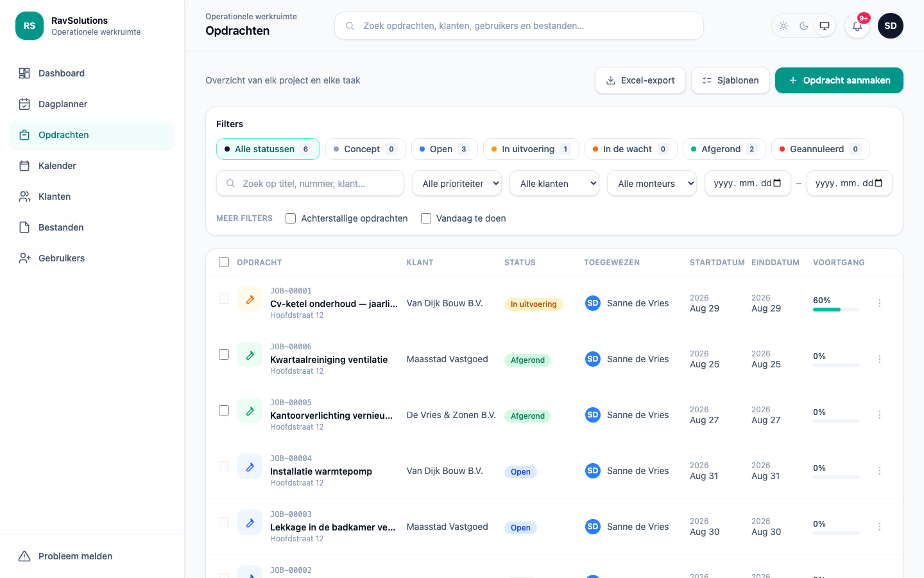This screenshot has width=924, height=578.
Task: Open row actions for JOB-00005
Action: coord(880,415)
